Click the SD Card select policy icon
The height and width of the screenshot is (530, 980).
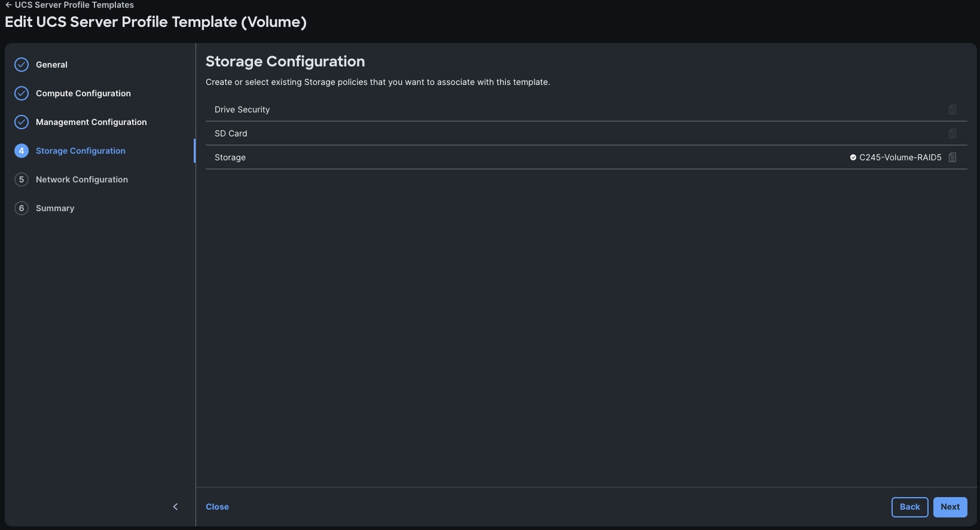[x=952, y=133]
